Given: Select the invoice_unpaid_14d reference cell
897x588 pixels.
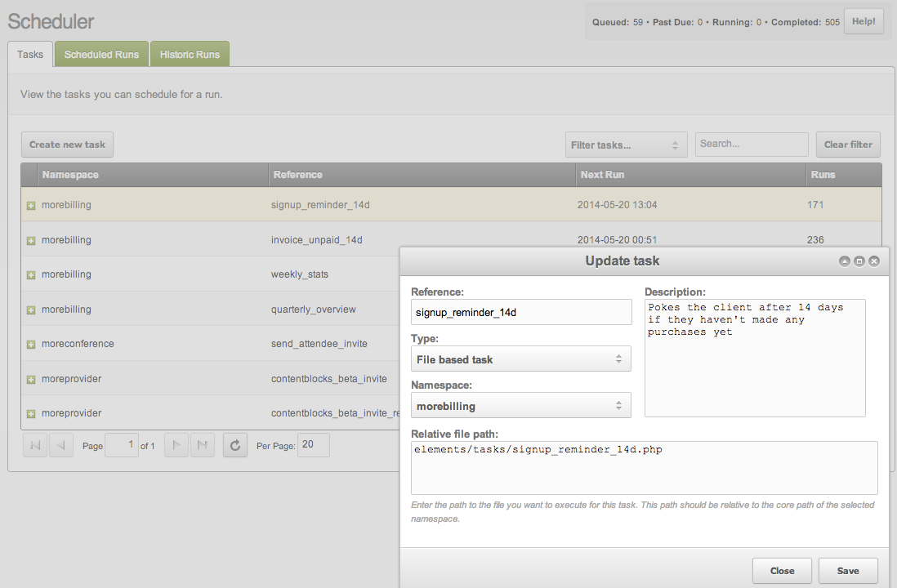Looking at the screenshot, I should pyautogui.click(x=316, y=240).
